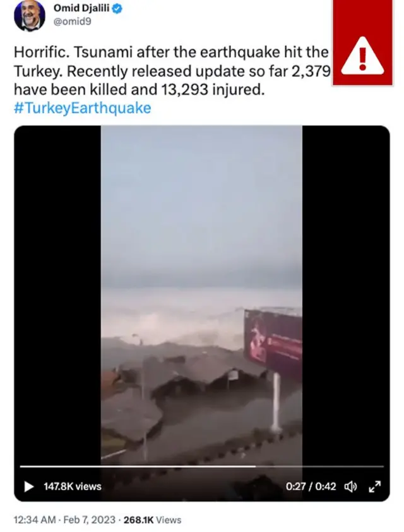
Task: Click the 147.8K views video counter
Action: [x=73, y=487]
